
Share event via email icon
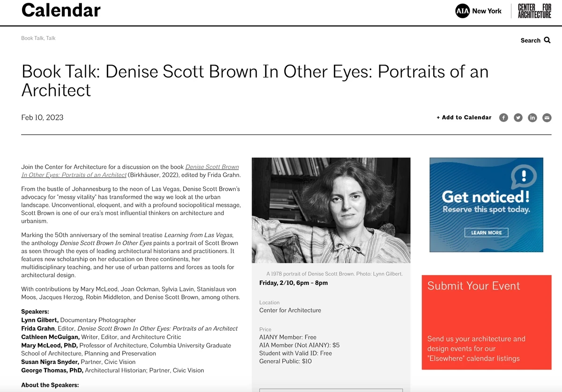point(547,117)
